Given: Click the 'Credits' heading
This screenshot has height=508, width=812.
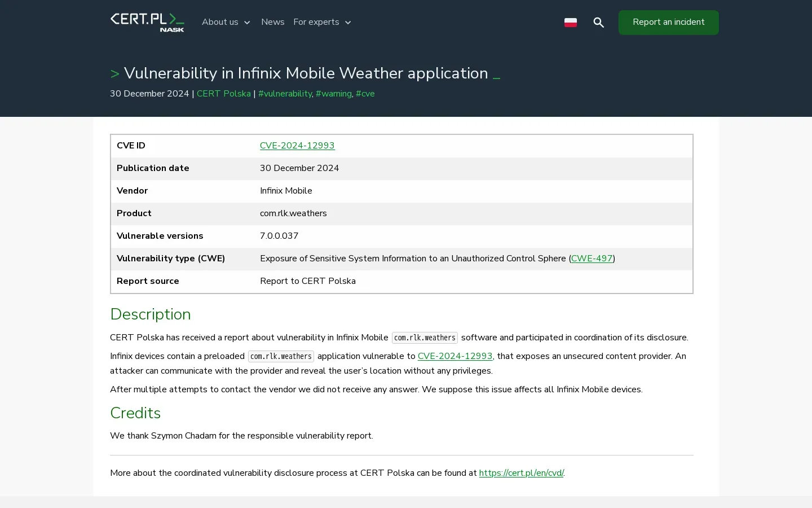Looking at the screenshot, I should (x=135, y=413).
